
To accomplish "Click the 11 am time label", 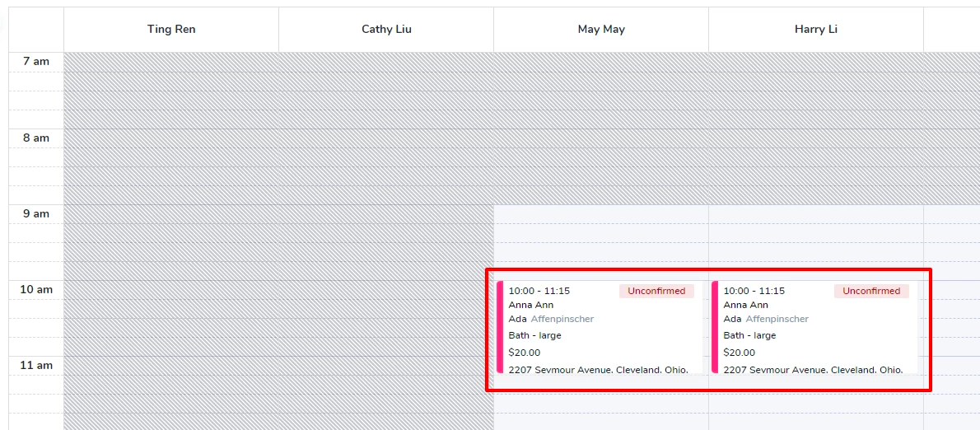I will tap(35, 366).
